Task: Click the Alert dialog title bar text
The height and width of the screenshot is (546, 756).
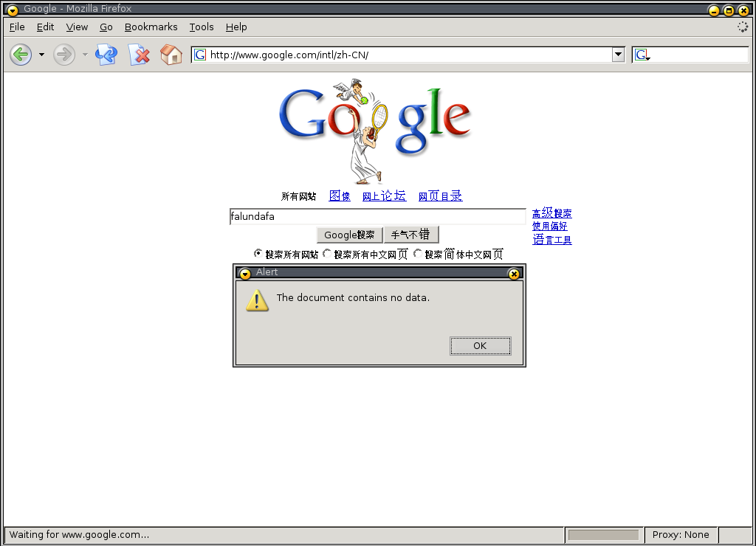Action: 267,272
